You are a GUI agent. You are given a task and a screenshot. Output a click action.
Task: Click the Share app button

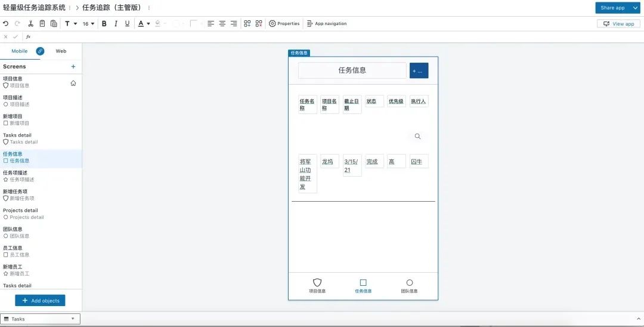[x=612, y=8]
